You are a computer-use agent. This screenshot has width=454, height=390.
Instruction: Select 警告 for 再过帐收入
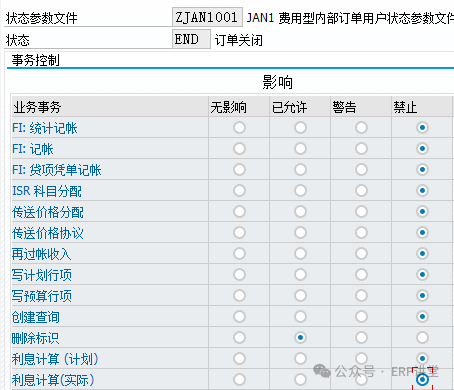pyautogui.click(x=361, y=254)
